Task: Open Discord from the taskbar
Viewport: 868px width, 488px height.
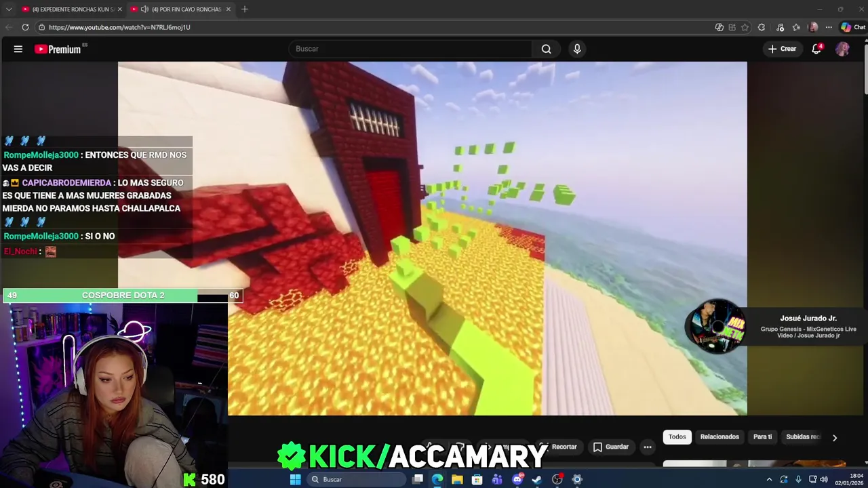Action: tap(517, 479)
